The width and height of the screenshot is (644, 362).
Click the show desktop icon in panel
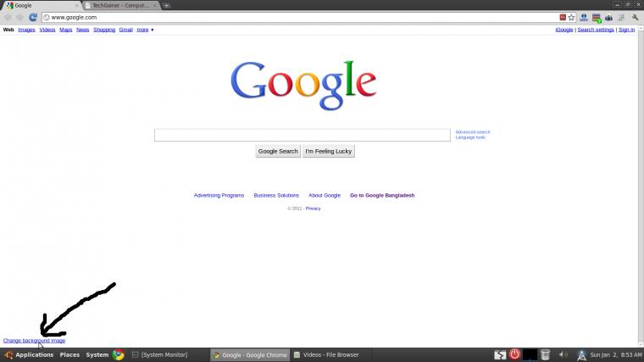[500, 354]
